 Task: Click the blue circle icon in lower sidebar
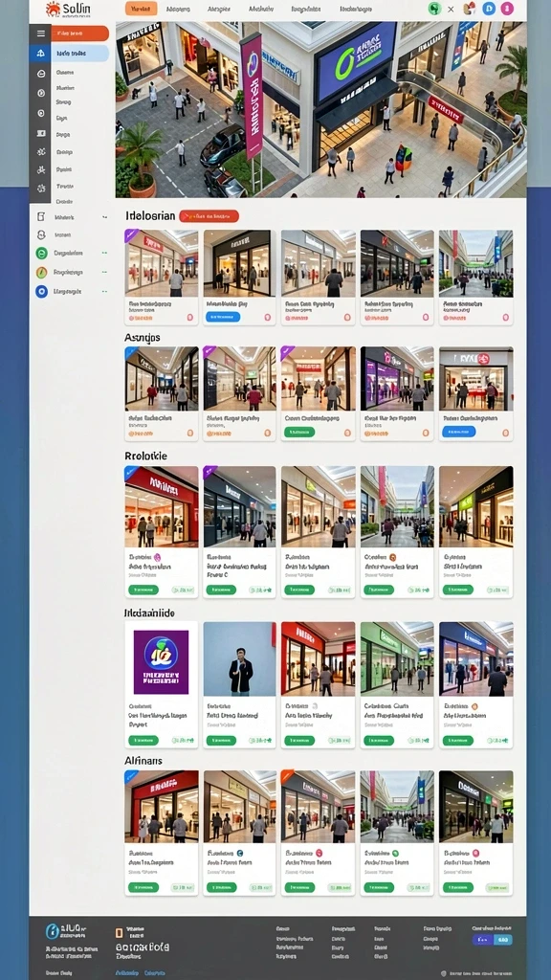click(41, 291)
